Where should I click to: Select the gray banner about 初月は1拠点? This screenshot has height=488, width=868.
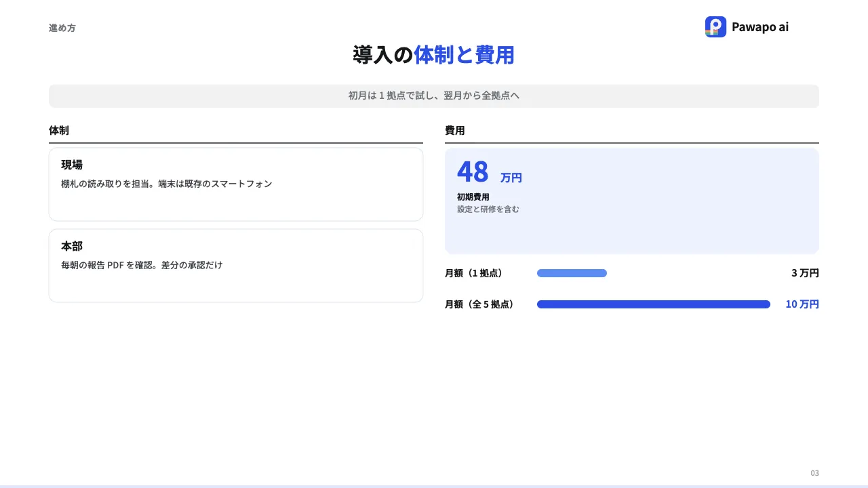coord(434,96)
